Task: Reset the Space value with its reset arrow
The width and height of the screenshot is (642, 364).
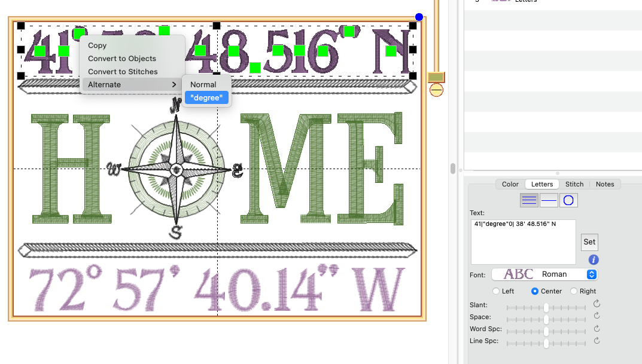Action: click(597, 316)
